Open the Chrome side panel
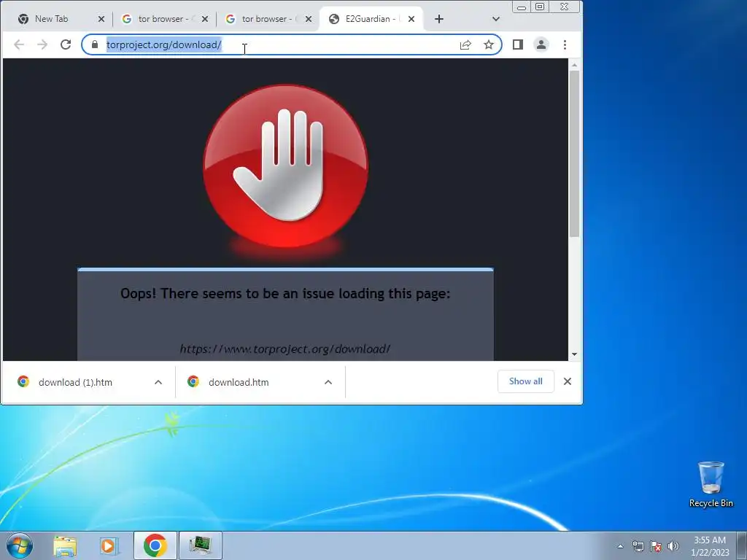Image resolution: width=747 pixels, height=560 pixels. [x=518, y=44]
